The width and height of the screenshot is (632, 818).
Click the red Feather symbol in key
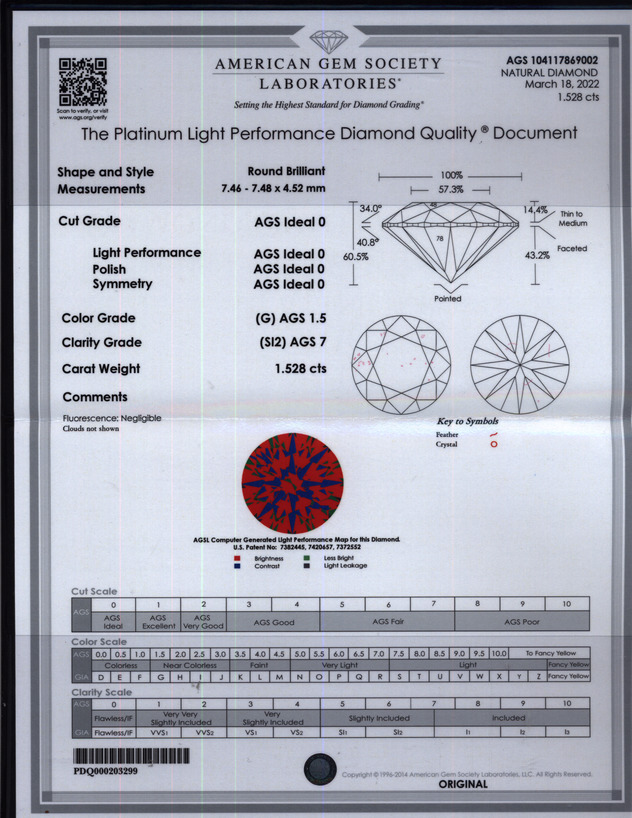pyautogui.click(x=492, y=435)
